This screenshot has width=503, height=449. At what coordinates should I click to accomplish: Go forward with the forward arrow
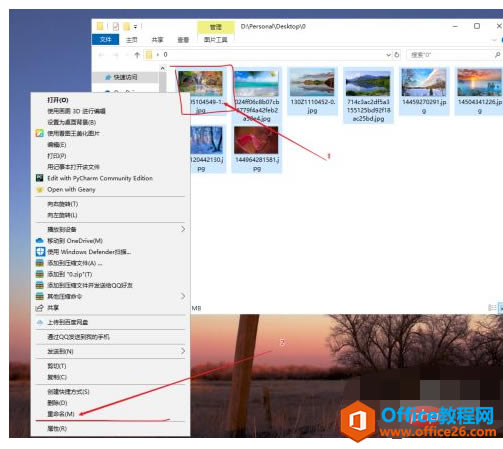[x=116, y=55]
